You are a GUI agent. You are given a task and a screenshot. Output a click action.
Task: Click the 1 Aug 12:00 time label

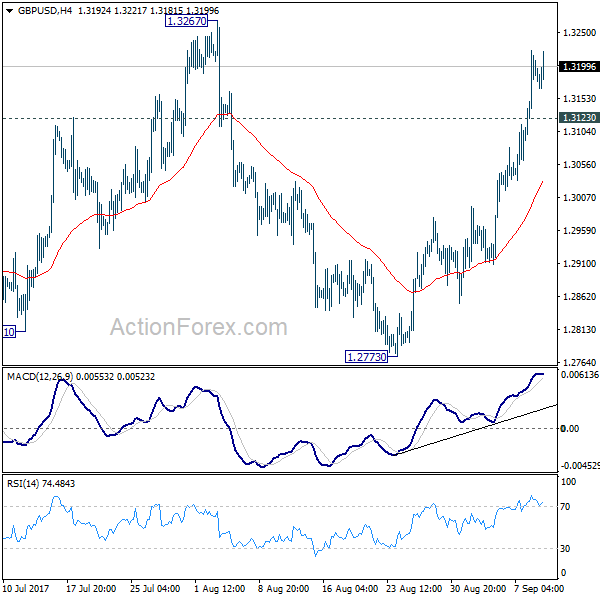[220, 589]
